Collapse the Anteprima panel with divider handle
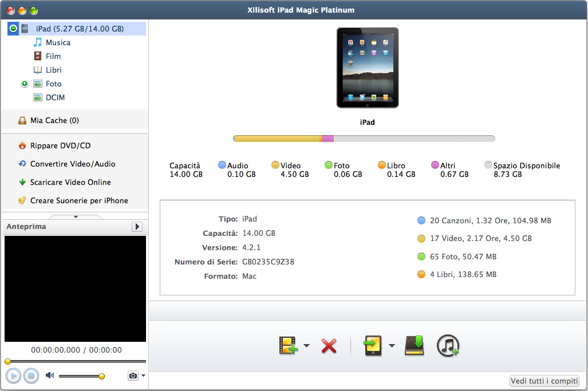The image size is (588, 391). click(x=75, y=216)
